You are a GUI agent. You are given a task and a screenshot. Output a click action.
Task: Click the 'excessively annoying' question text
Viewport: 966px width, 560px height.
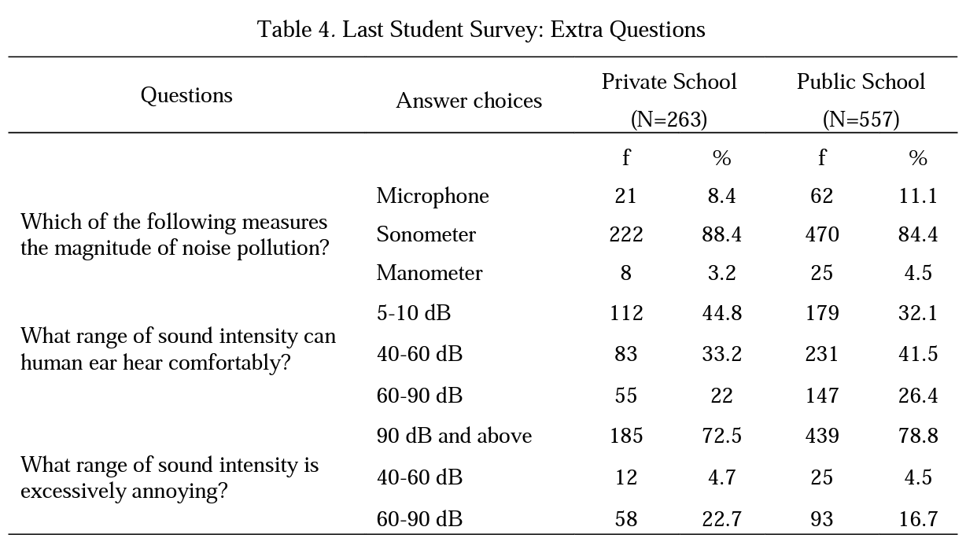[x=169, y=477]
